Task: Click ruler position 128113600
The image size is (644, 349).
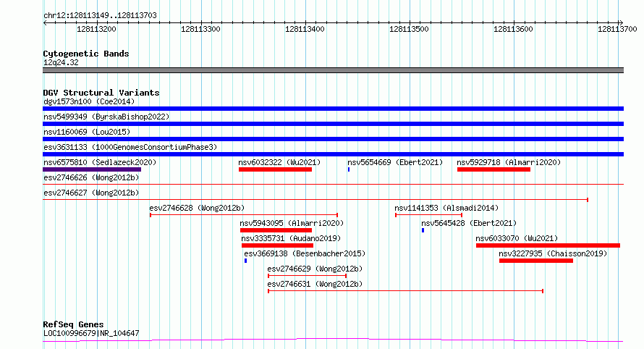Action: click(514, 29)
